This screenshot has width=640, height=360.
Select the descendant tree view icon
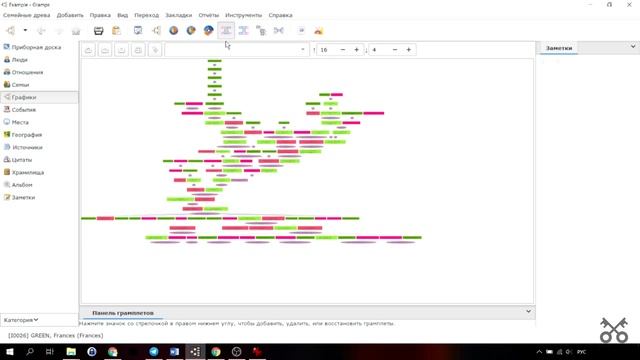coord(261,31)
